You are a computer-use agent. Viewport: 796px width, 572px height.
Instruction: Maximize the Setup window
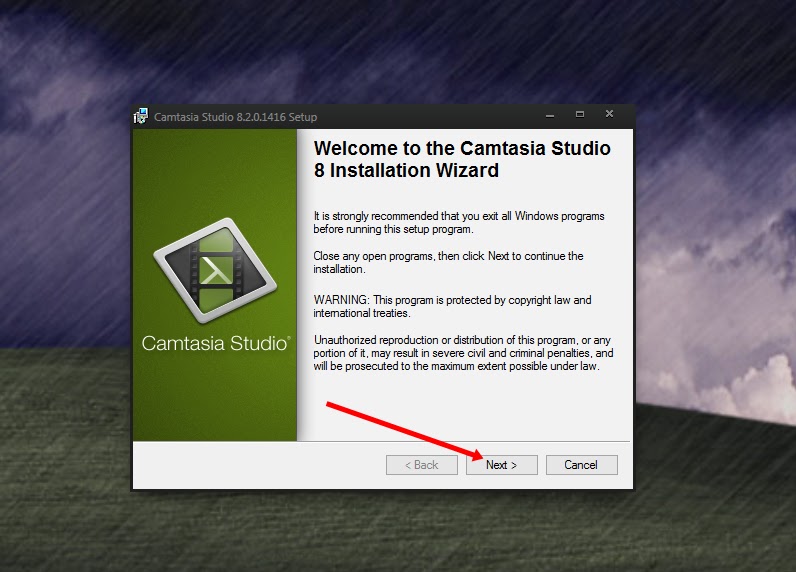[x=580, y=115]
